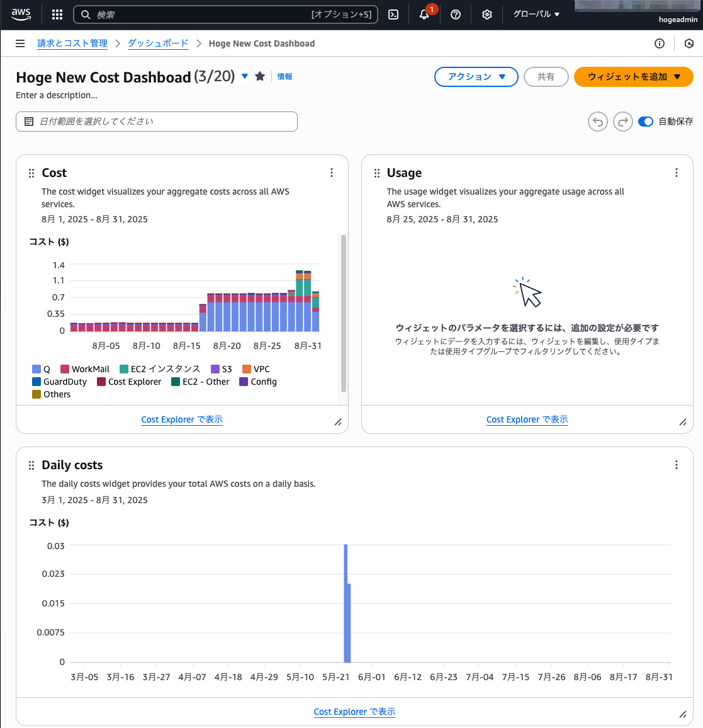Open the help question mark menu
The width and height of the screenshot is (703, 728).
(456, 14)
